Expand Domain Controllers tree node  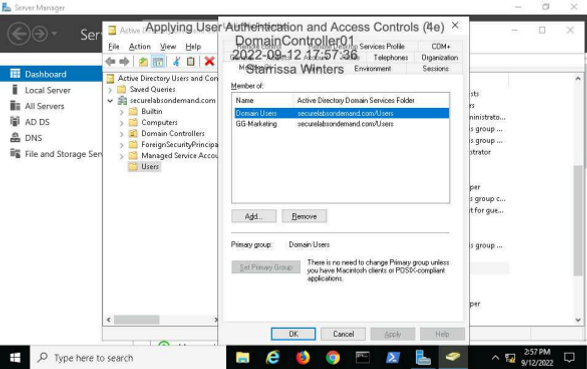[x=122, y=134]
